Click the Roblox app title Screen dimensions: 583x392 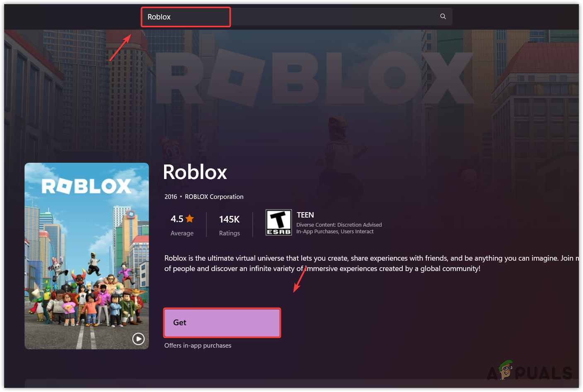pyautogui.click(x=195, y=172)
